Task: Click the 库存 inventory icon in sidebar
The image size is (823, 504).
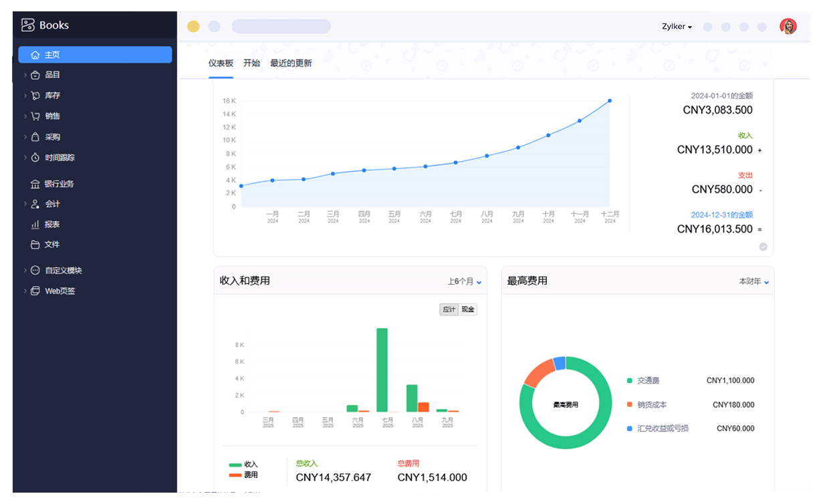Action: coord(35,96)
